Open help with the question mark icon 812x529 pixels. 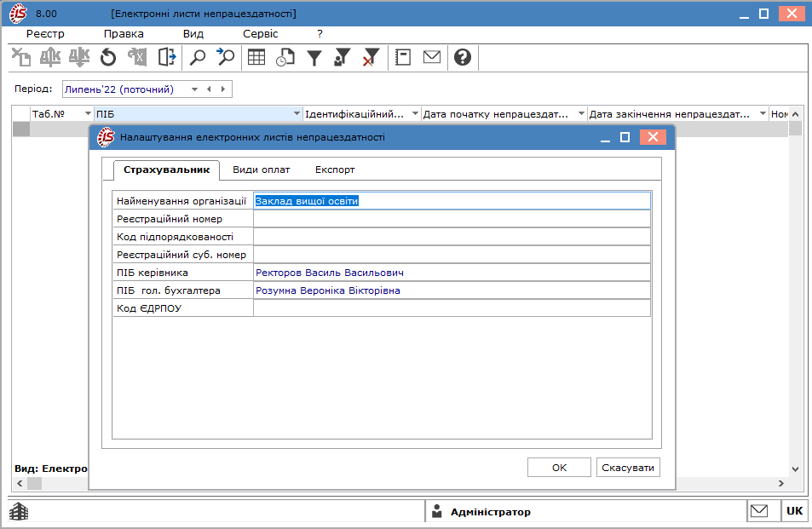point(463,57)
